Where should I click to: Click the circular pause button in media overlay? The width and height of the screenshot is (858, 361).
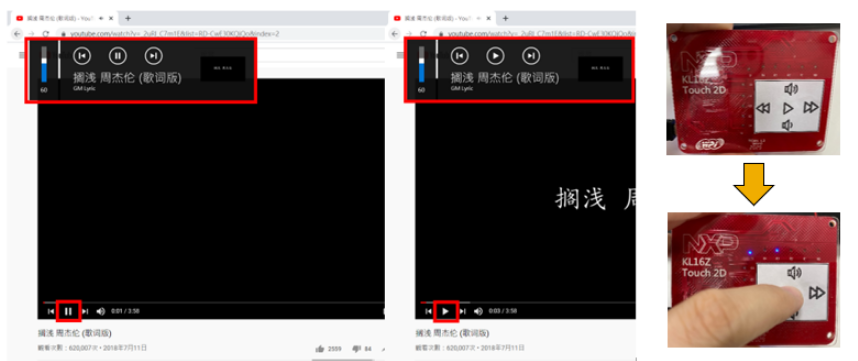click(118, 56)
